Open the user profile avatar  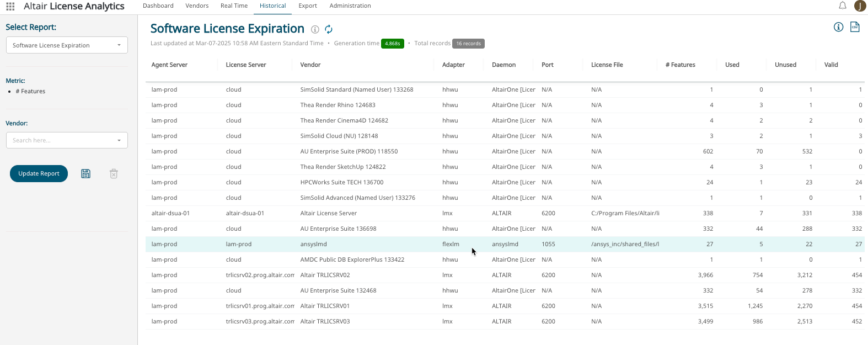[x=860, y=6]
